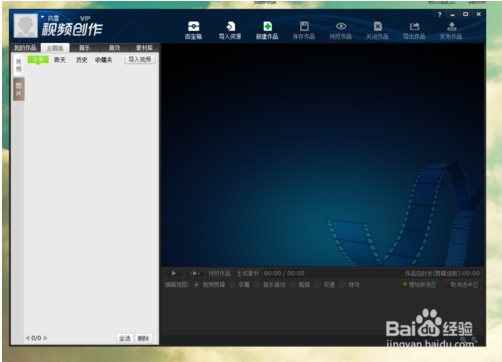Click the 导入视频 button
The width and height of the screenshot is (502, 362).
pos(140,59)
